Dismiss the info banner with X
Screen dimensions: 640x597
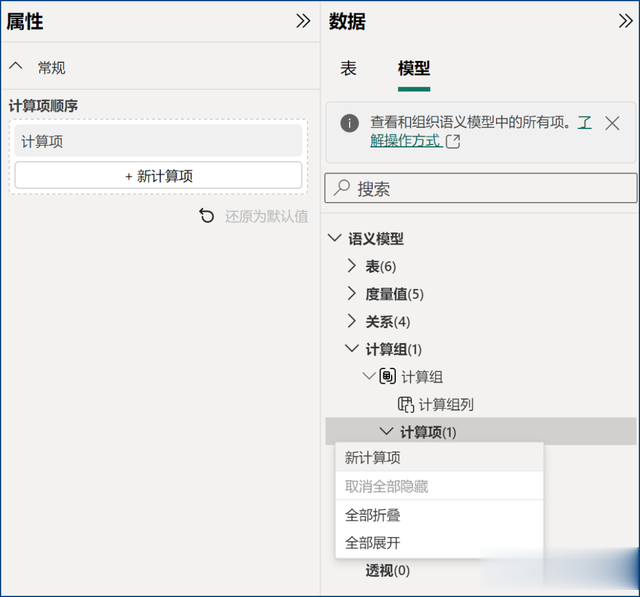click(x=612, y=123)
